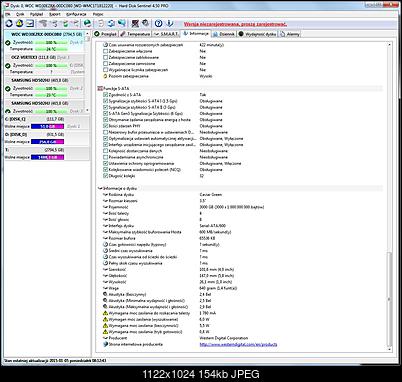Screen dimensions: 402x382
Task: Click the disk list scroll-down arrow
Action: (x=88, y=110)
